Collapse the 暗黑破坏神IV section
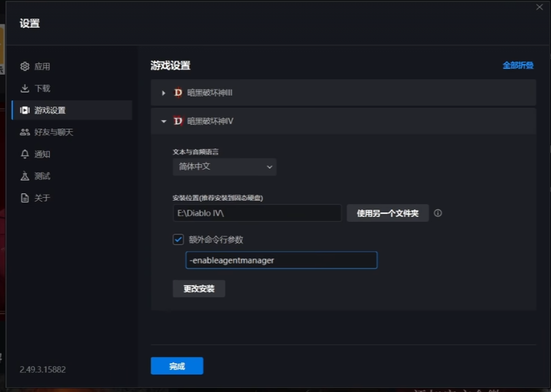The image size is (551, 392). tap(164, 122)
